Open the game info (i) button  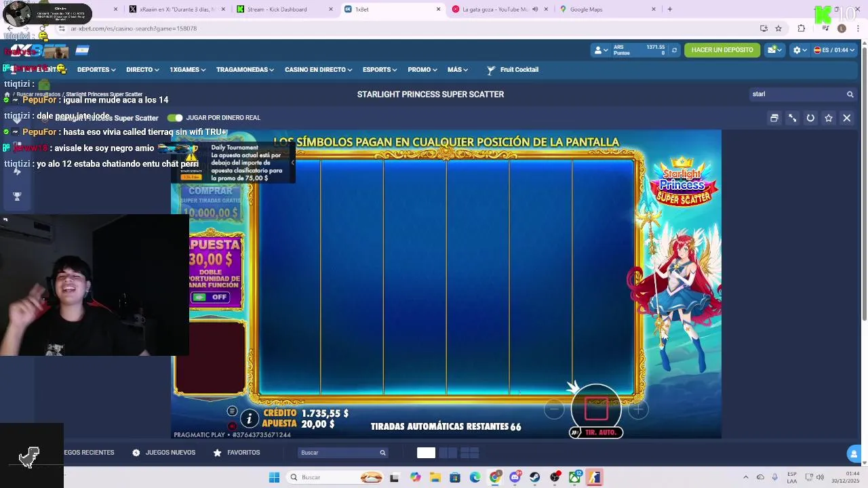click(250, 419)
